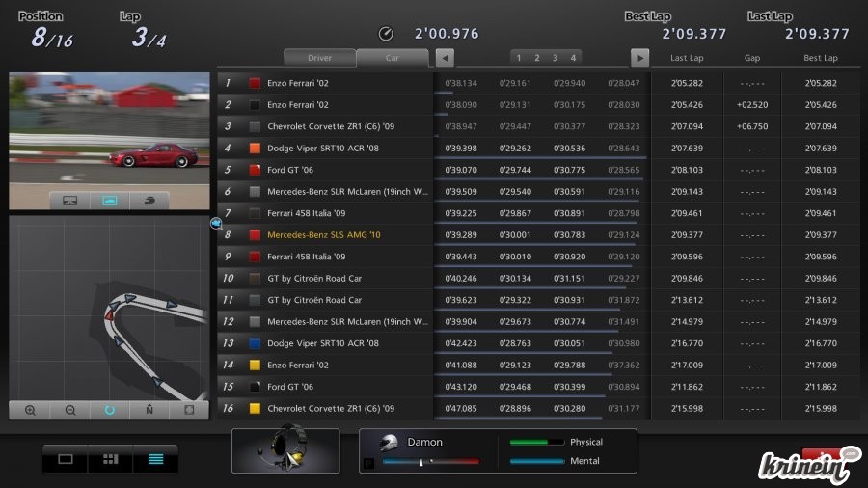Click the map rotation icon

point(109,410)
